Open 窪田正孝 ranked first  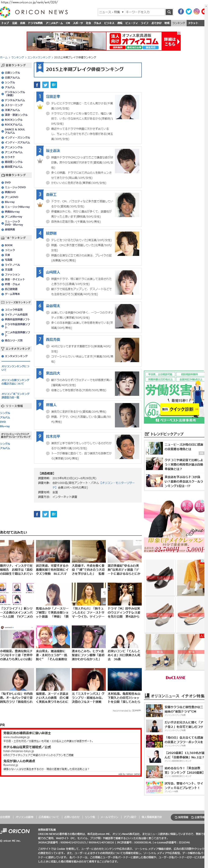tap(53, 96)
